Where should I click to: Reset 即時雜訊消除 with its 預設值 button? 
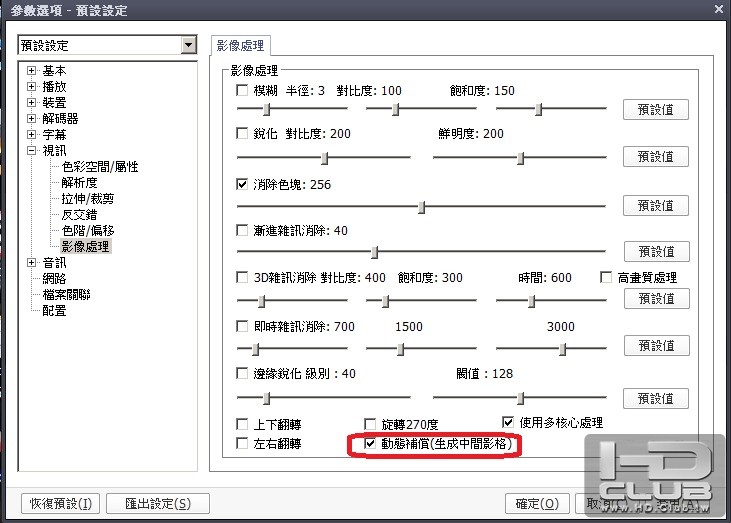pos(657,346)
